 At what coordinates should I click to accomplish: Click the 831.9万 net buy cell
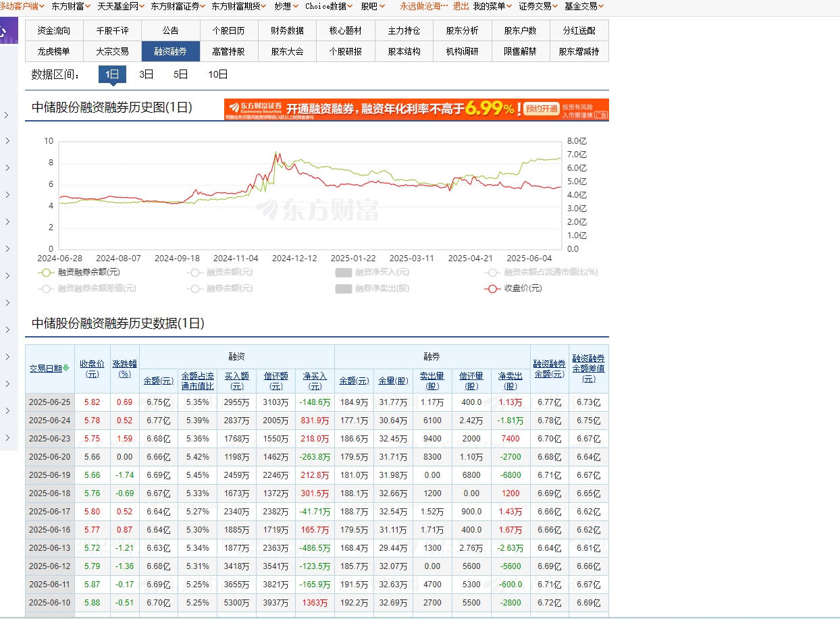[315, 421]
